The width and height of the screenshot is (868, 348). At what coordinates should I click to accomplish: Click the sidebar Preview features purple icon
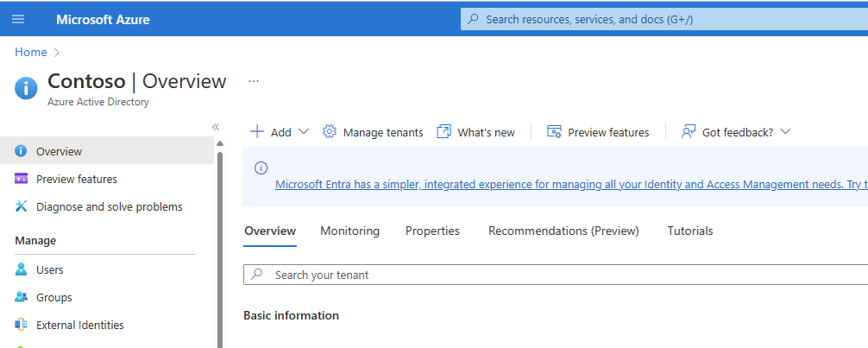point(21,179)
